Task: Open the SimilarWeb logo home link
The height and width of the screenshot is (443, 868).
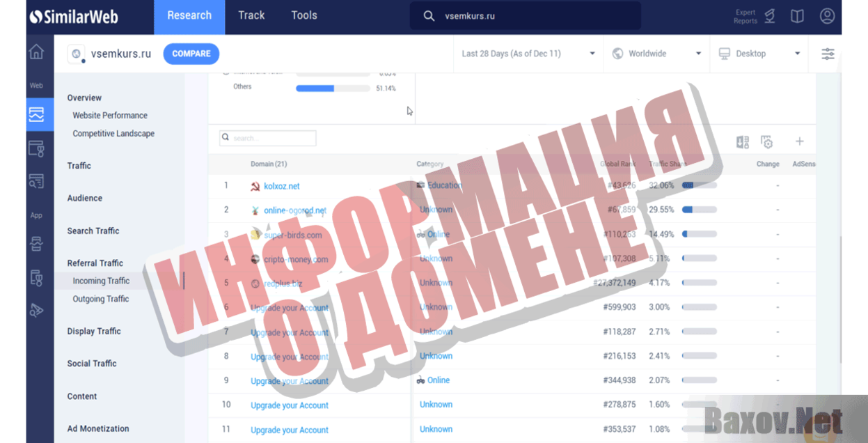Action: tap(73, 17)
